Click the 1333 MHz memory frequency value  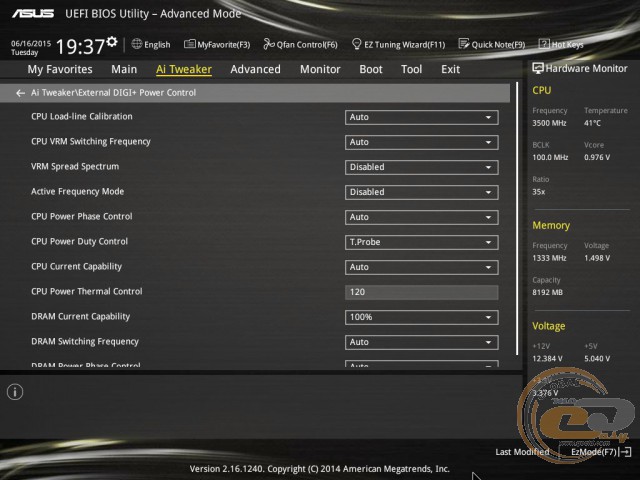pyautogui.click(x=549, y=258)
